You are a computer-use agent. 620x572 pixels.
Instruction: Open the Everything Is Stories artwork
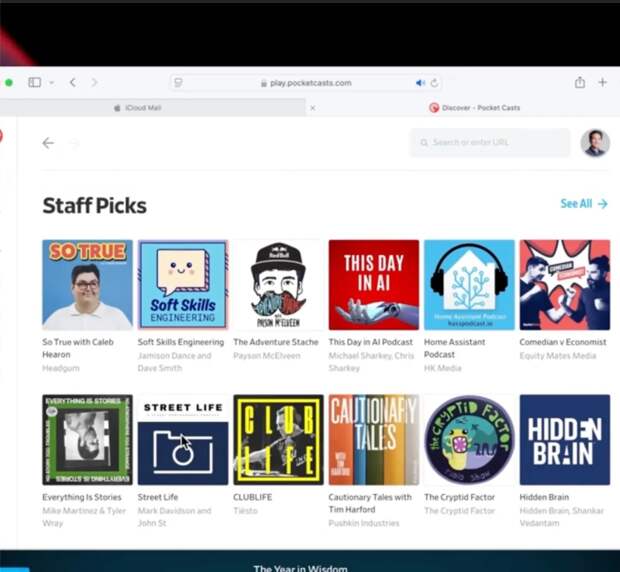pyautogui.click(x=87, y=440)
